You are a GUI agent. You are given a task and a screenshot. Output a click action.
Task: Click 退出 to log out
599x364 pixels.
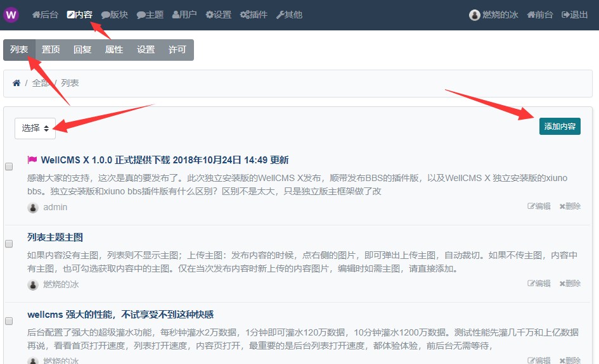[574, 15]
